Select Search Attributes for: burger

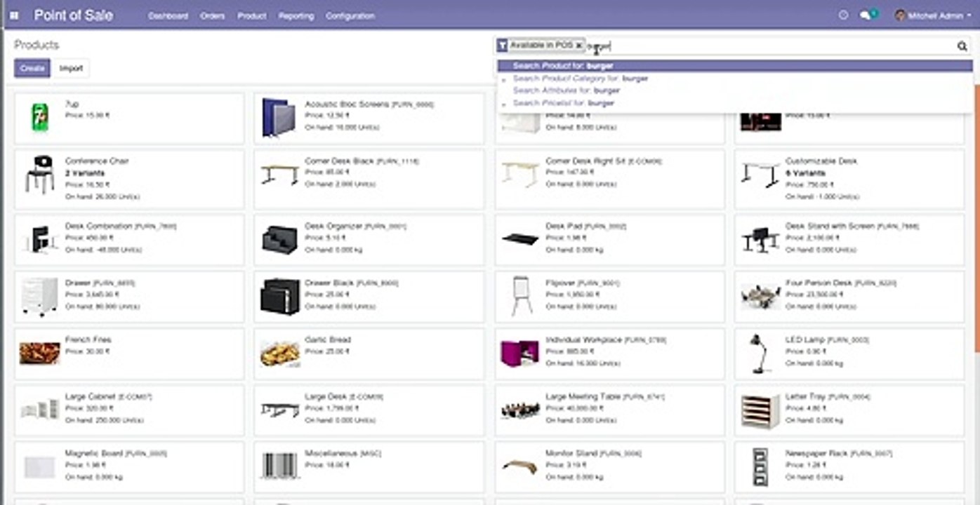(x=735, y=90)
